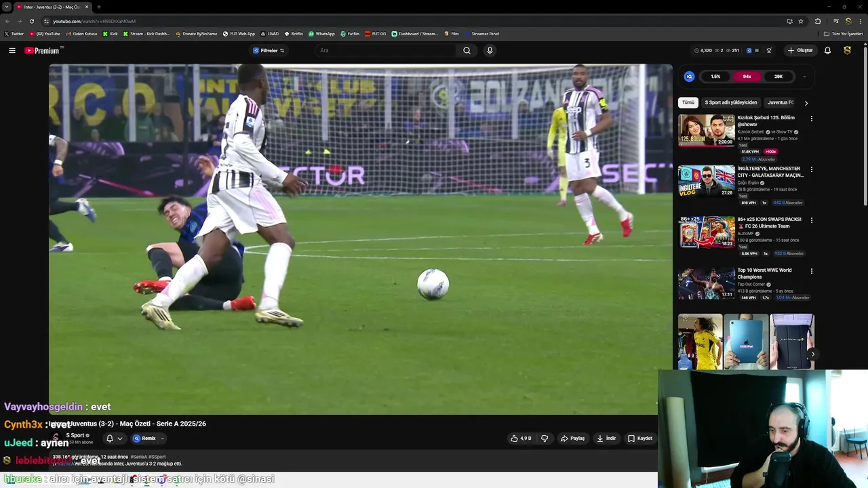
Task: Open YouTube notifications bell
Action: (x=827, y=50)
